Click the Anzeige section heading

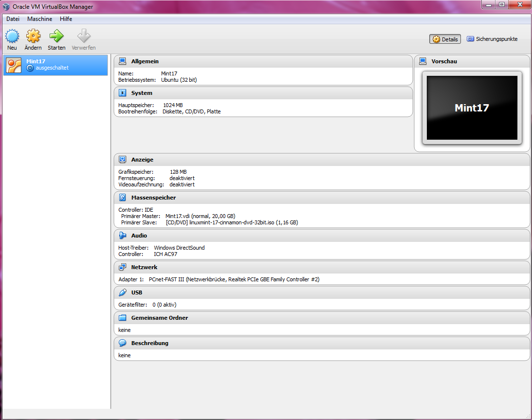tap(142, 160)
